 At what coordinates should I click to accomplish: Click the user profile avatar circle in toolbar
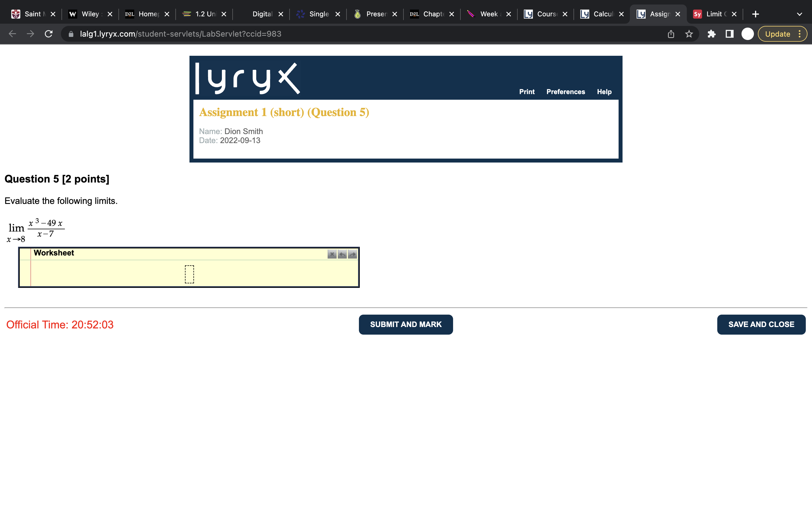748,34
